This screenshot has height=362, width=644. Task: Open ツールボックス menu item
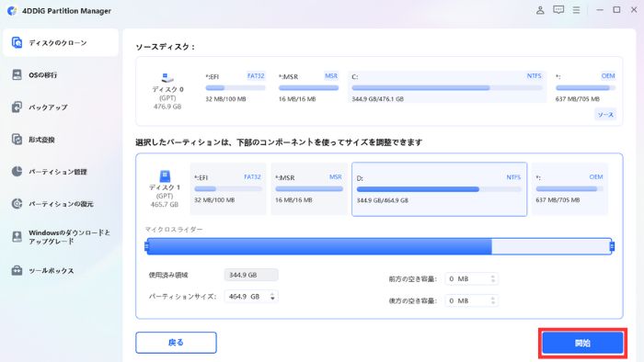click(61, 270)
